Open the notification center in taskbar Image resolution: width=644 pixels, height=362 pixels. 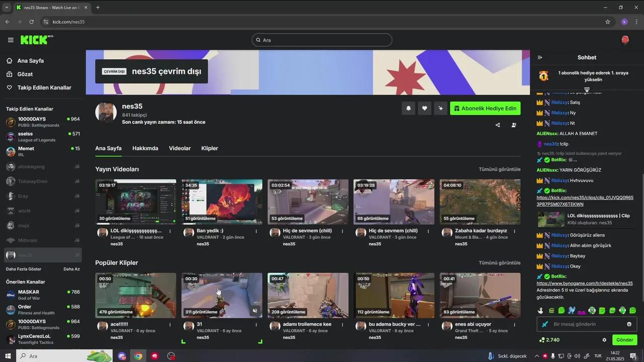pos(634,356)
